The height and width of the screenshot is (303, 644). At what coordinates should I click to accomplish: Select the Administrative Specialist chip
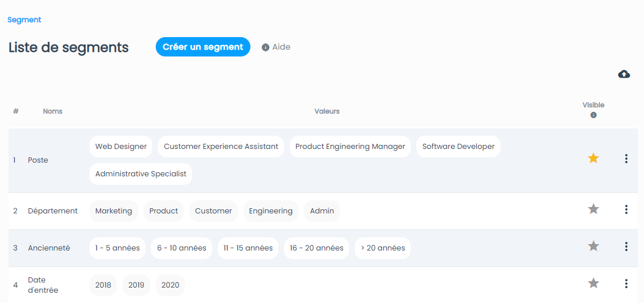[x=141, y=174]
